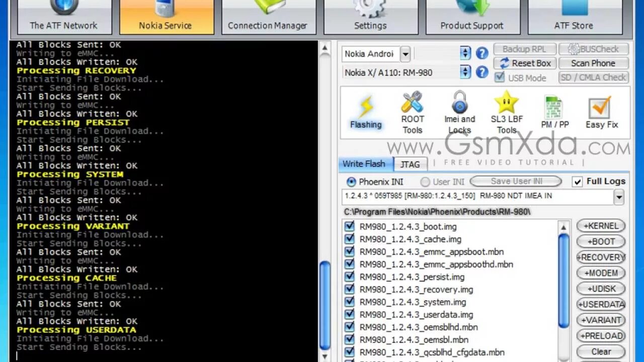The image size is (644, 362).
Task: Click the +VARIANT button
Action: pos(601,320)
